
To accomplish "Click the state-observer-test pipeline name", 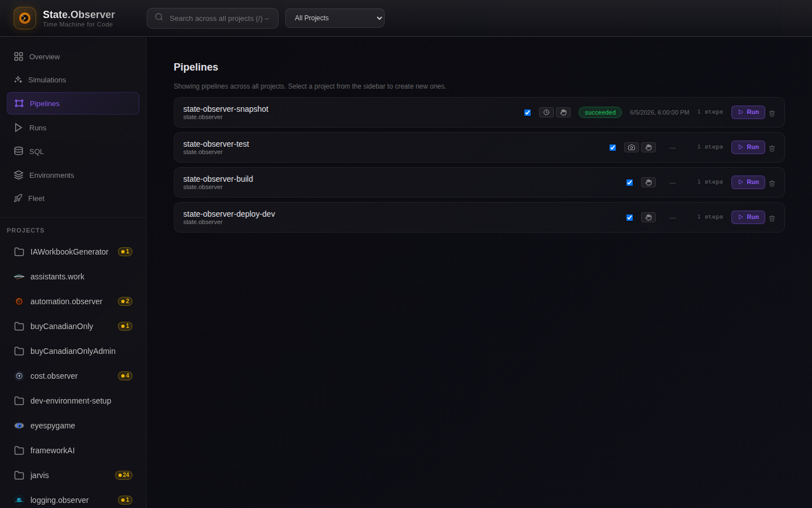I will click(216, 144).
